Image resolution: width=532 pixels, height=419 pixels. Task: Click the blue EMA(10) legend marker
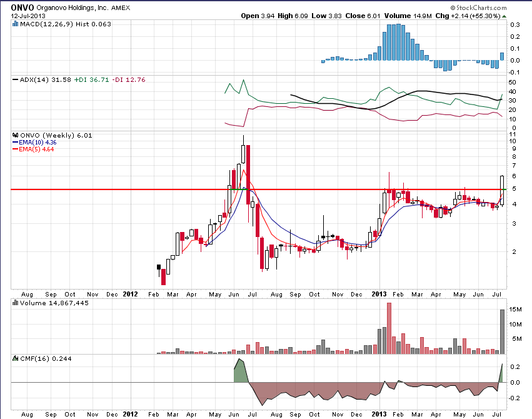15,143
